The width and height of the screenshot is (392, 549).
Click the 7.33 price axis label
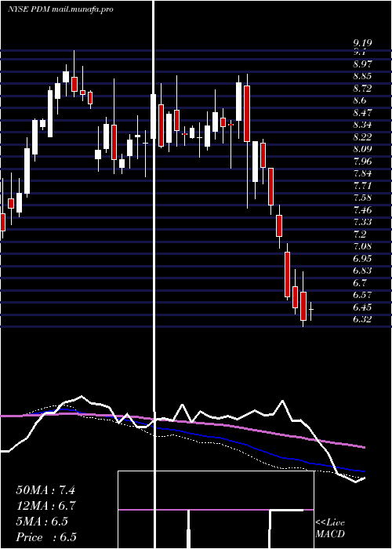pyautogui.click(x=362, y=222)
